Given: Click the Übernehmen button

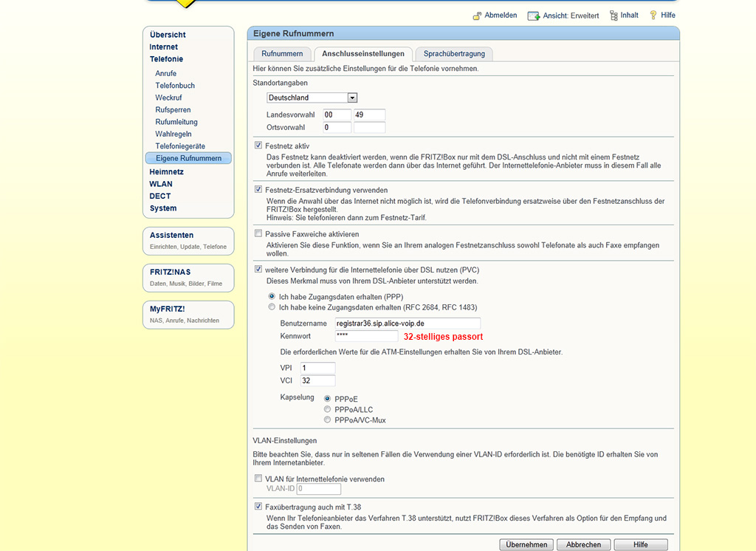Looking at the screenshot, I should tap(527, 544).
